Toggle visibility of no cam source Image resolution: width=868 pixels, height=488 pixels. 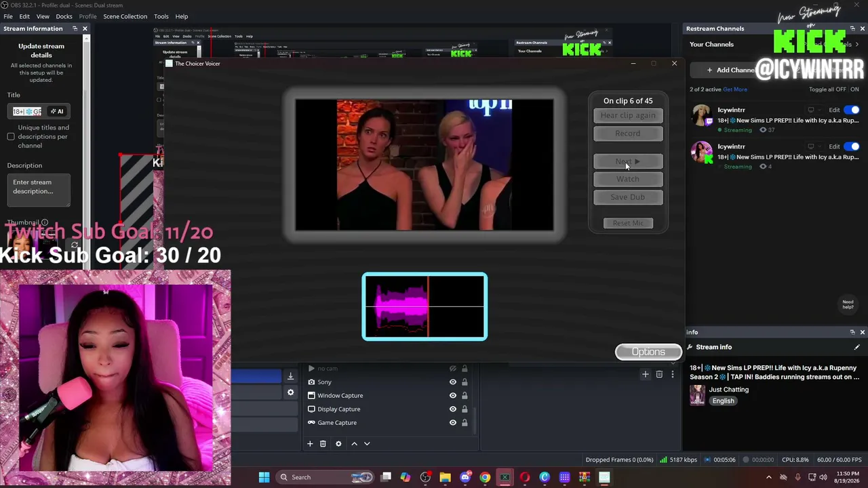click(x=453, y=369)
